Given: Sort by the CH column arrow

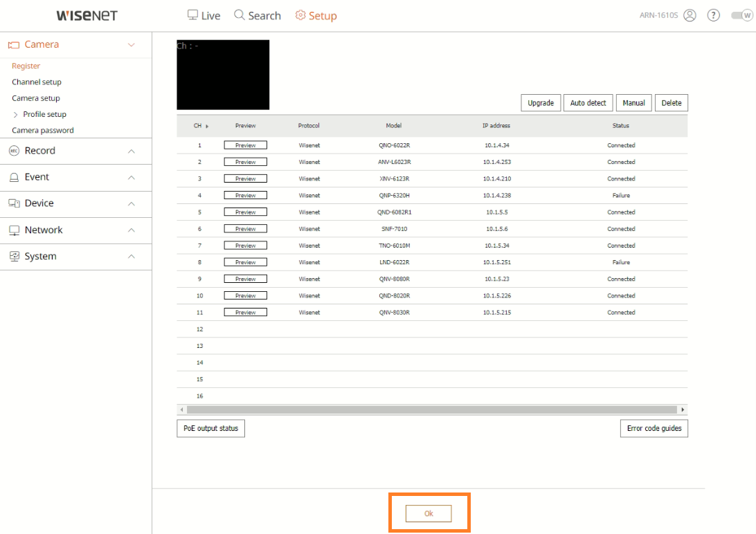Looking at the screenshot, I should click(207, 126).
